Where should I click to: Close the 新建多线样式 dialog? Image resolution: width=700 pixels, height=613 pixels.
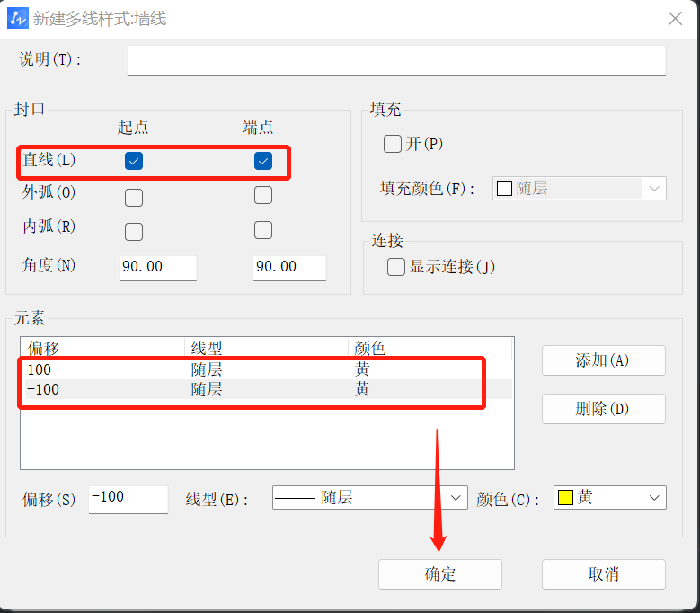(675, 19)
